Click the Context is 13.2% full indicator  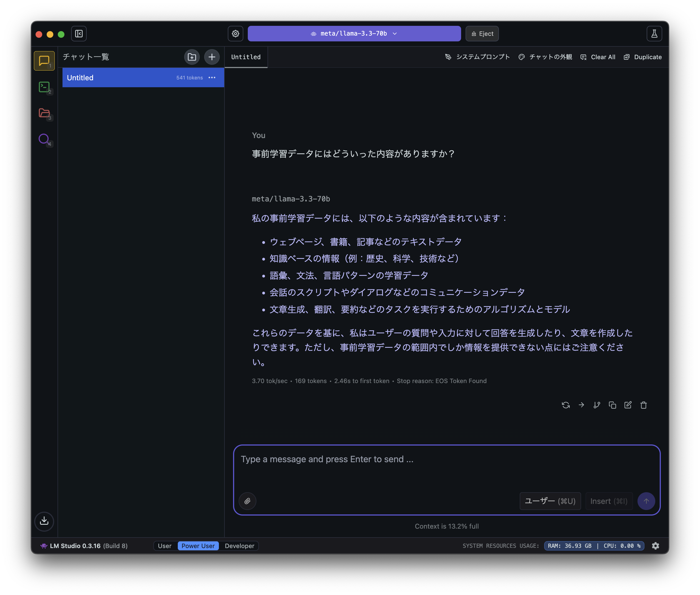[x=446, y=526]
